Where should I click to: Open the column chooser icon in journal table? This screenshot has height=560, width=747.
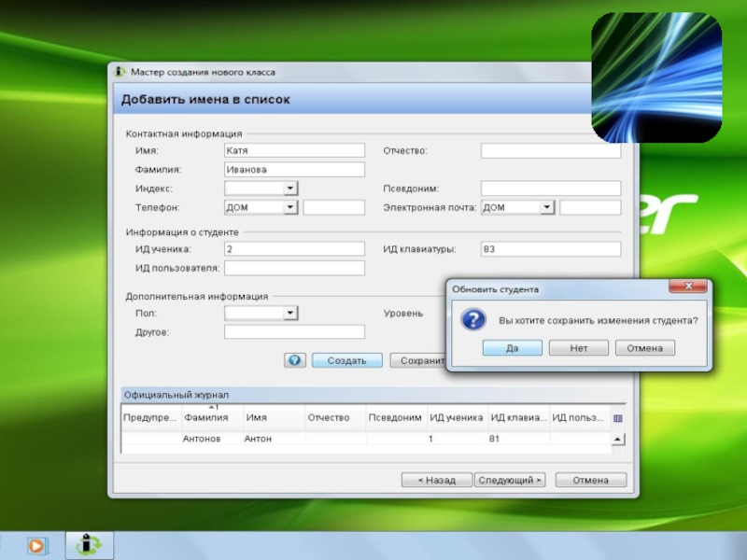pos(617,418)
